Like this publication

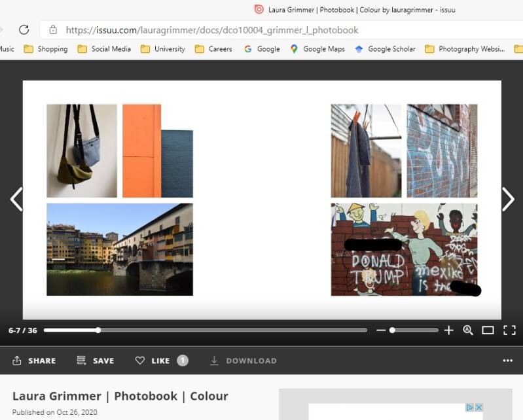(x=153, y=360)
